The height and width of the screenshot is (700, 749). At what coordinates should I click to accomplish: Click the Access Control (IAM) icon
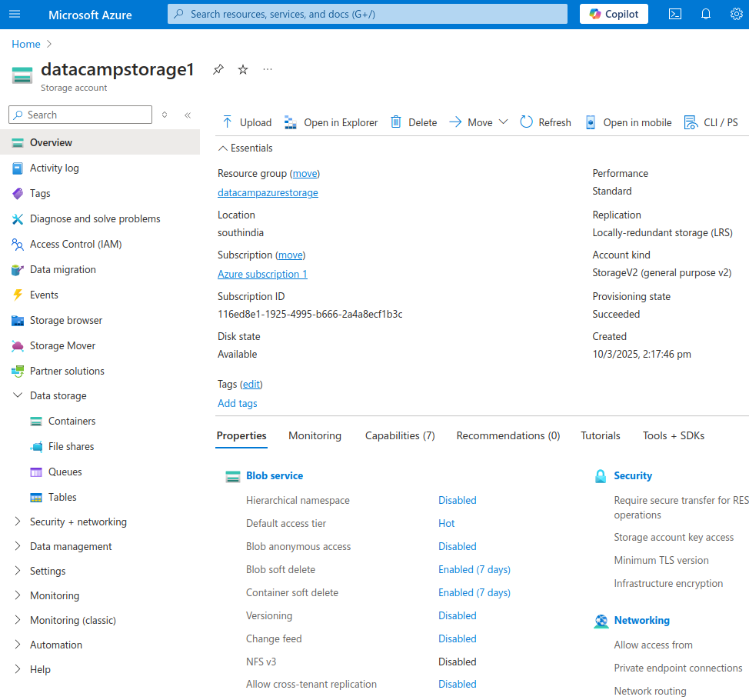point(18,244)
